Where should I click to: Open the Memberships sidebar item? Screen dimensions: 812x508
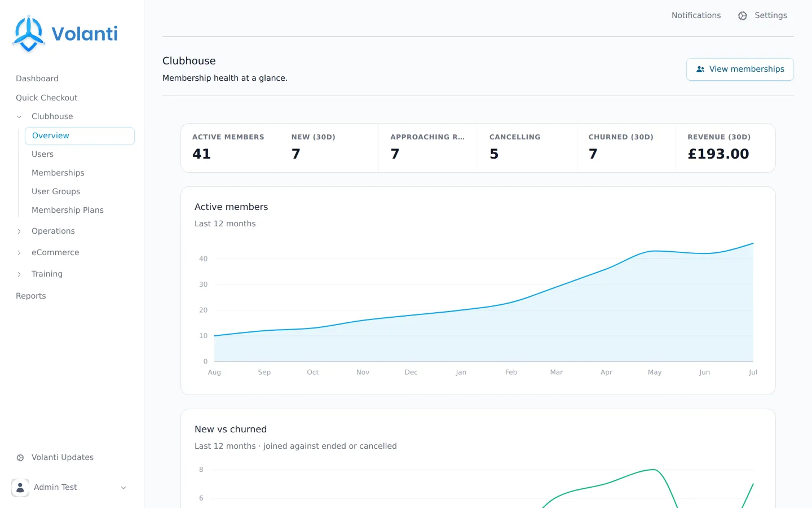(x=58, y=173)
